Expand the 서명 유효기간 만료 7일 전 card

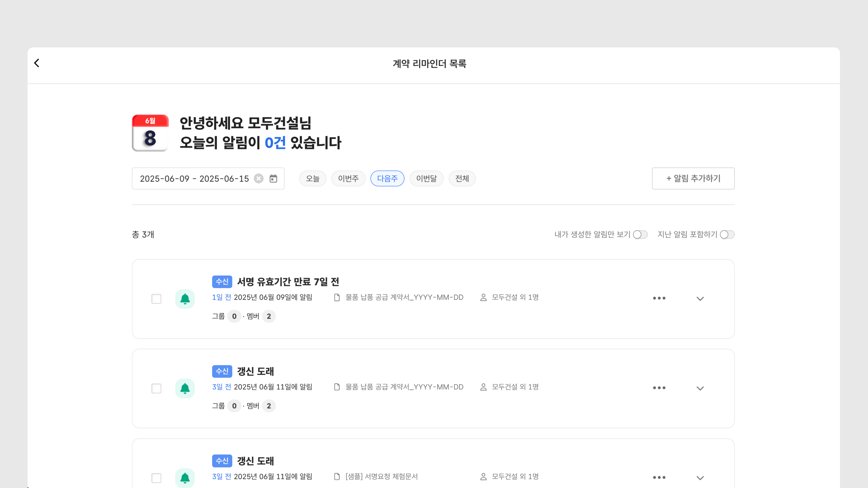(x=700, y=299)
